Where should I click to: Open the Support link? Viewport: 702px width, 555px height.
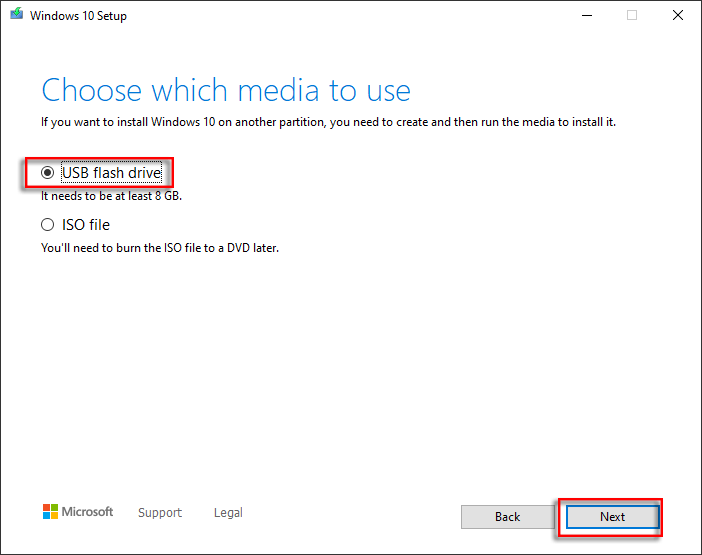[x=160, y=512]
